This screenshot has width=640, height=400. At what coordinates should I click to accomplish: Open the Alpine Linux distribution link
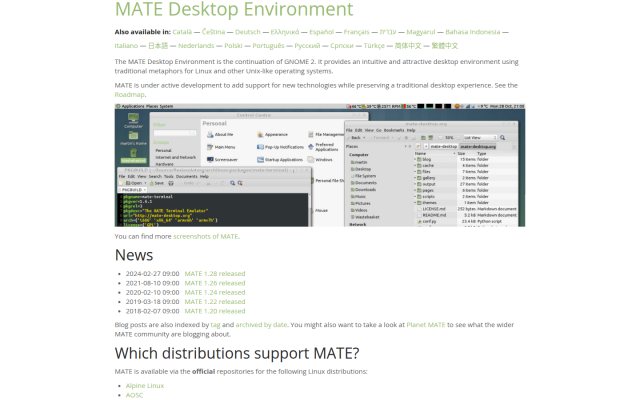(144, 386)
